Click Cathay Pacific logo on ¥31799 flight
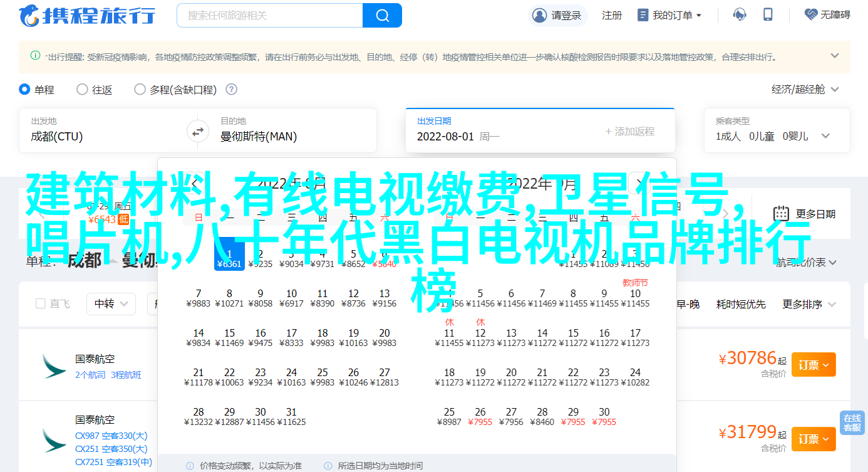This screenshot has width=868, height=472. [54, 441]
